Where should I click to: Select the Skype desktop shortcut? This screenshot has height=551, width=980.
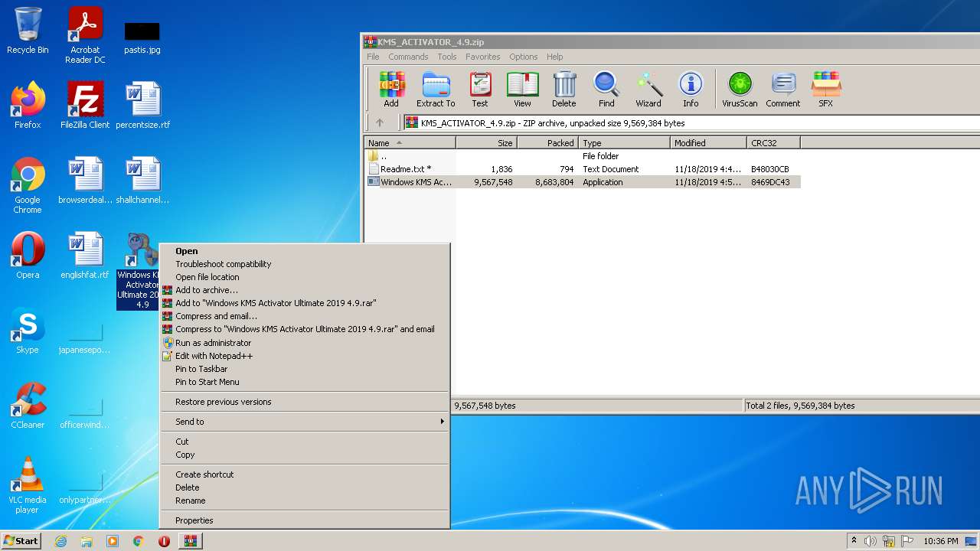click(28, 331)
